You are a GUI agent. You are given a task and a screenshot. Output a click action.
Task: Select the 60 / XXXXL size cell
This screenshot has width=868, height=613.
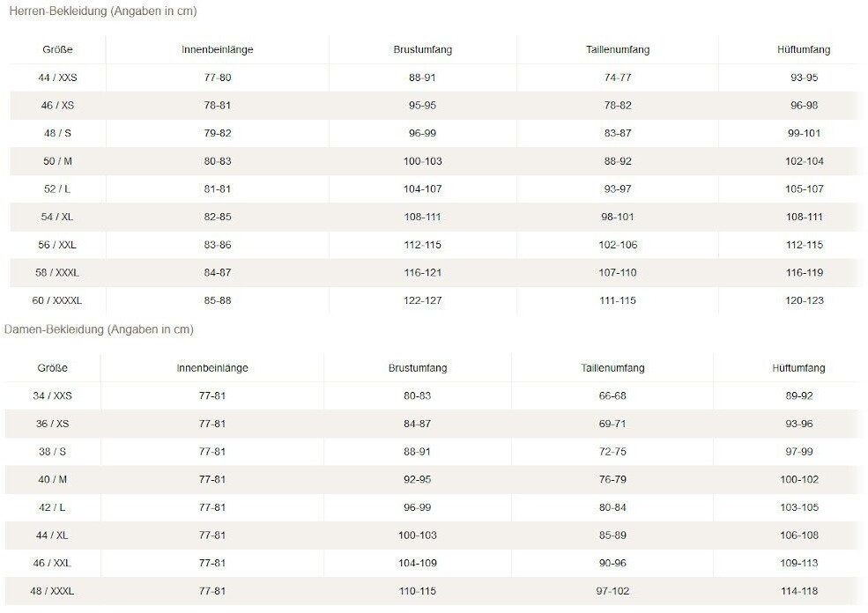click(x=57, y=300)
